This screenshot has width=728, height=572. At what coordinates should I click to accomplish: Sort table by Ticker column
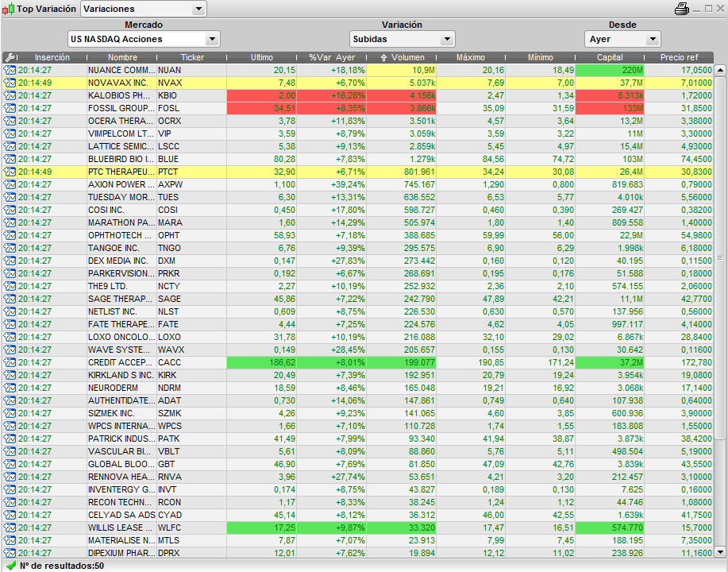pos(192,58)
